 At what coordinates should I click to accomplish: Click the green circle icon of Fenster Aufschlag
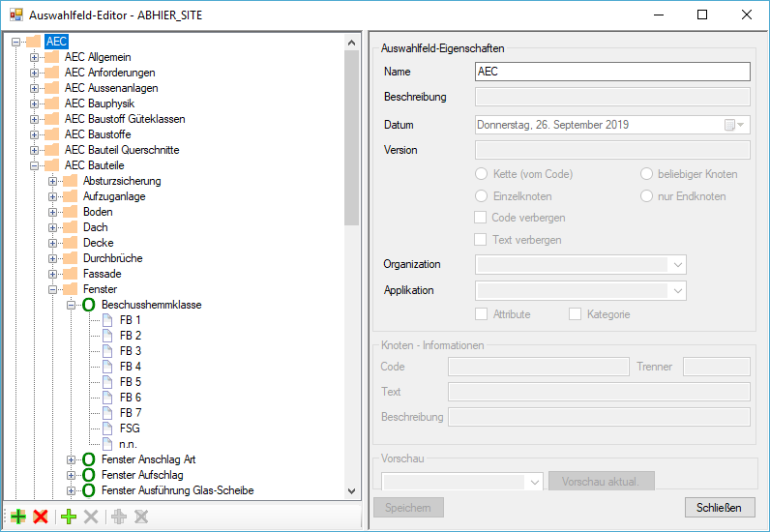(89, 475)
